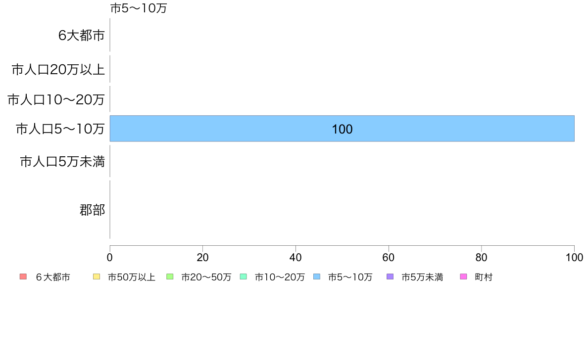Click the 6大都市 axis category label

pos(81,35)
